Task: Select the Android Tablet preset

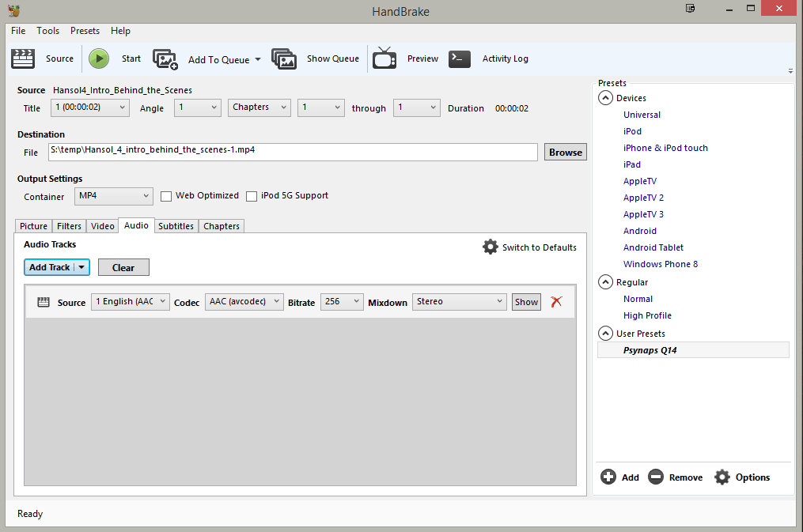Action: tap(653, 247)
